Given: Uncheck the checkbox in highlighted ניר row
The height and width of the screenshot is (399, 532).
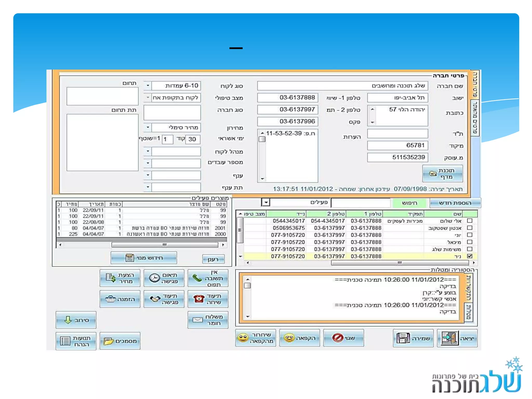Looking at the screenshot, I should [x=469, y=256].
